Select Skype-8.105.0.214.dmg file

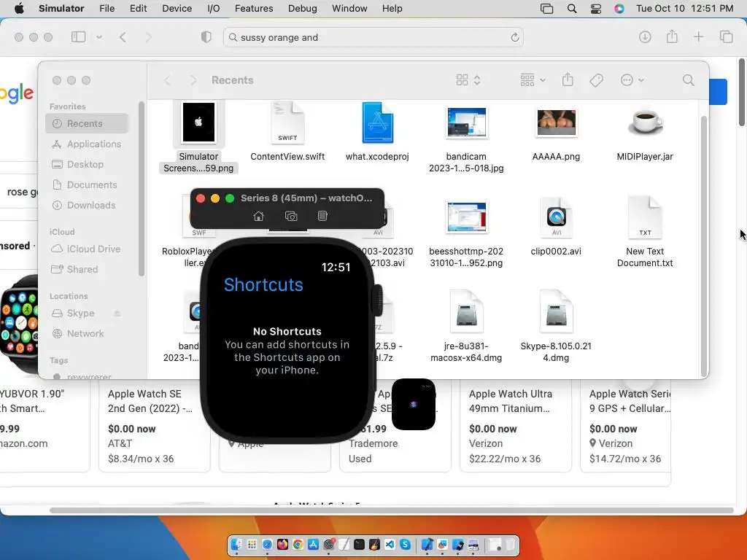point(556,327)
